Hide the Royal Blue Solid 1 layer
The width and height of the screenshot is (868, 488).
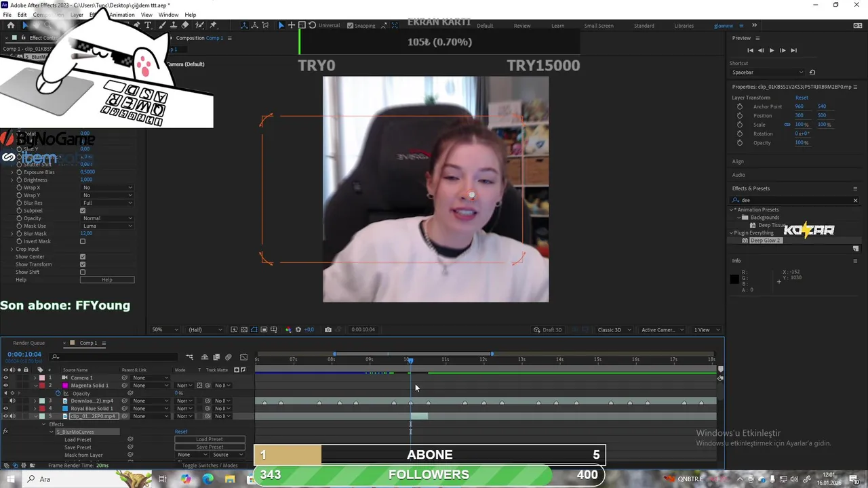(5, 409)
